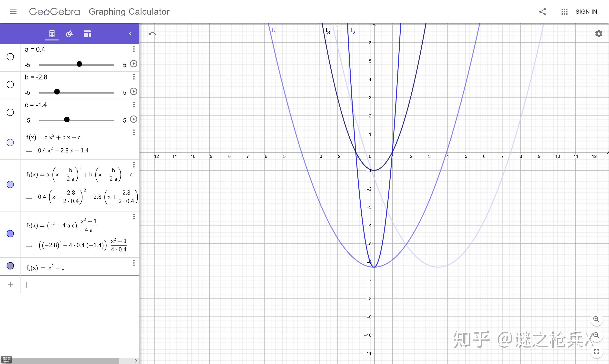
Task: Switch to the Table tab
Action: coord(87,34)
